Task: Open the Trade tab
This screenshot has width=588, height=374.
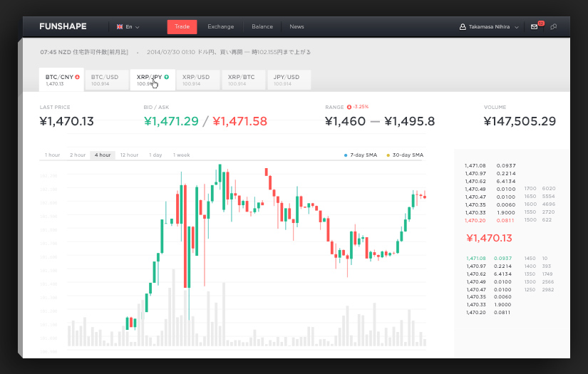Action: [182, 26]
